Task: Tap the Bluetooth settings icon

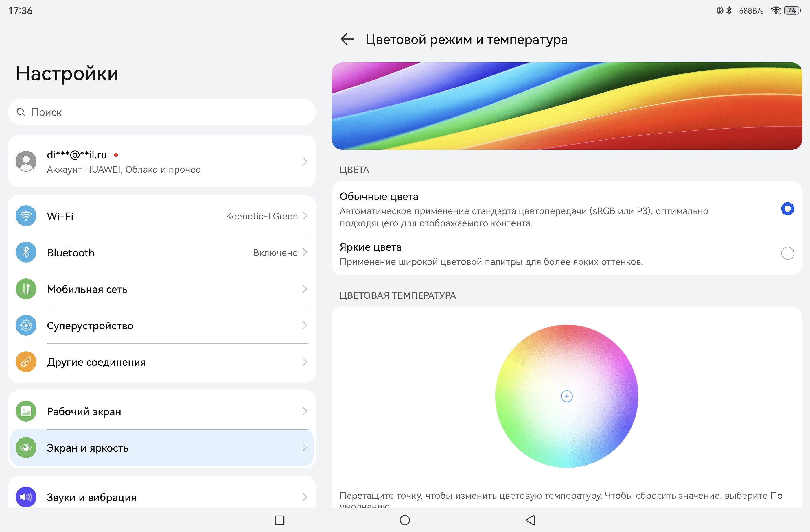Action: point(26,252)
